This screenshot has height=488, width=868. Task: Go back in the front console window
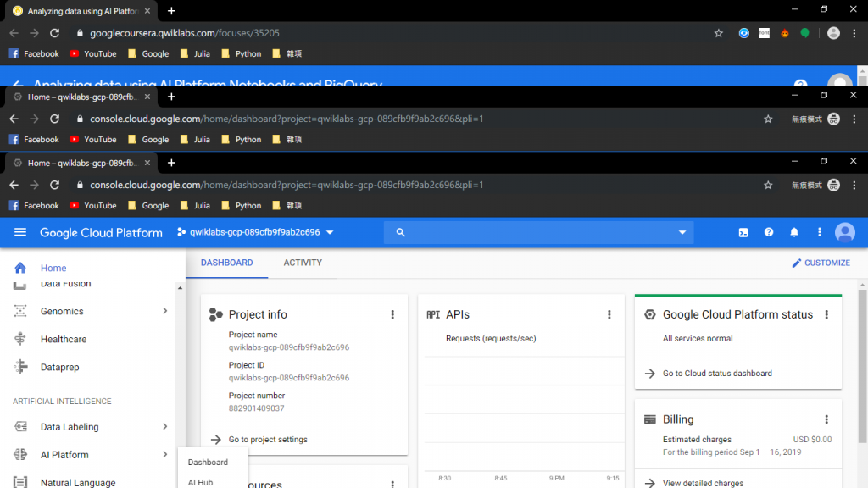click(14, 185)
